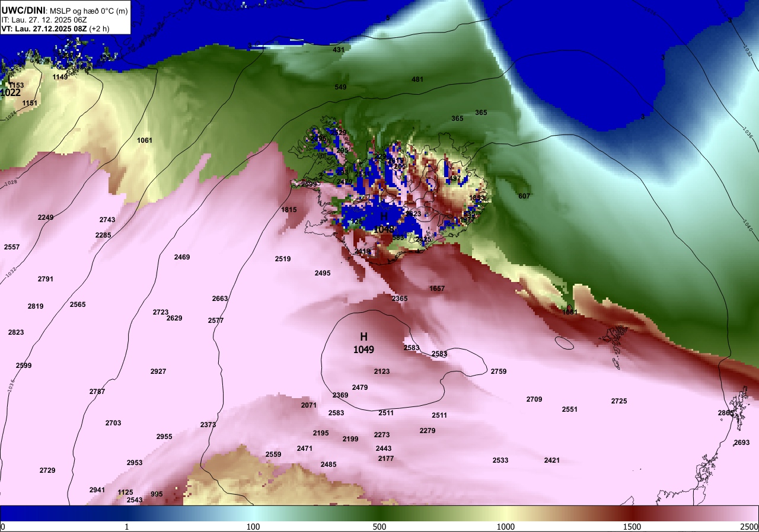The image size is (759, 532).
Task: Select the IT: Lau. 27. 12. 2025 06Z line
Action: [x=44, y=20]
